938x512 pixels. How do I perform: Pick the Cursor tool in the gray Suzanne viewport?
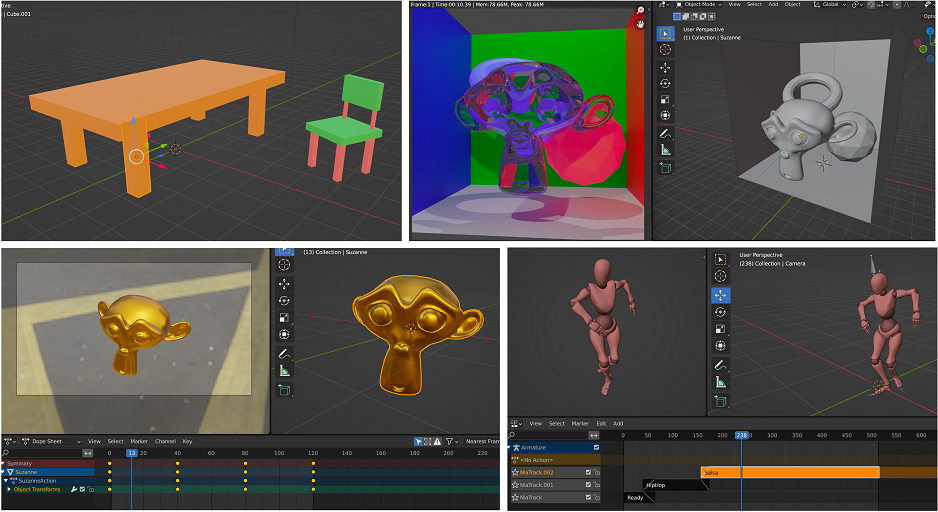pyautogui.click(x=665, y=50)
